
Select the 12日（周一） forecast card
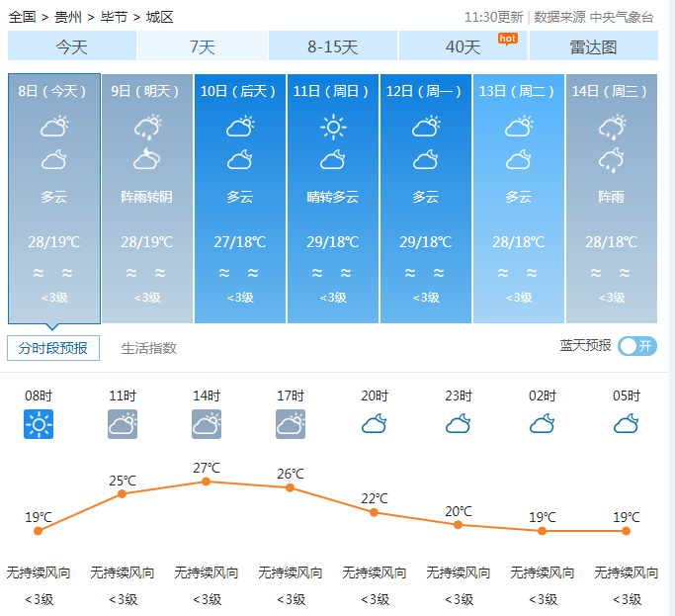click(x=426, y=198)
